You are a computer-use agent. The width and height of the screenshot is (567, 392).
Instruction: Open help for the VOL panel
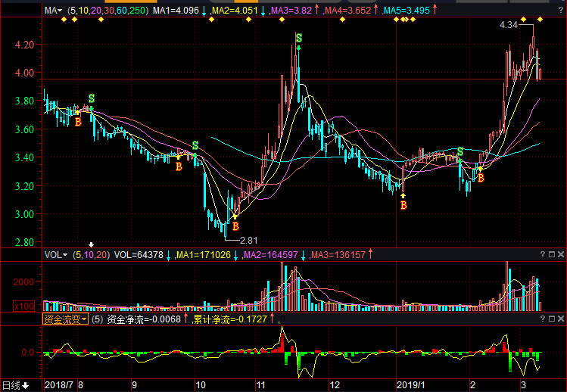pos(543,254)
